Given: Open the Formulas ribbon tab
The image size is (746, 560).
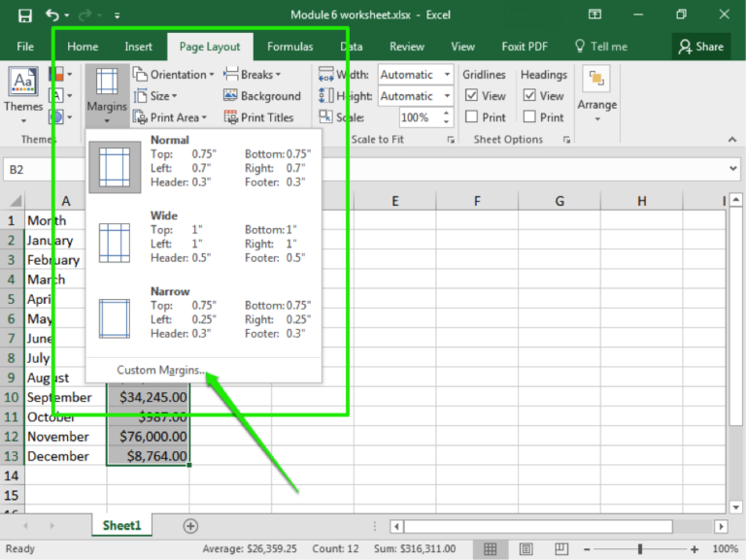Looking at the screenshot, I should point(289,47).
